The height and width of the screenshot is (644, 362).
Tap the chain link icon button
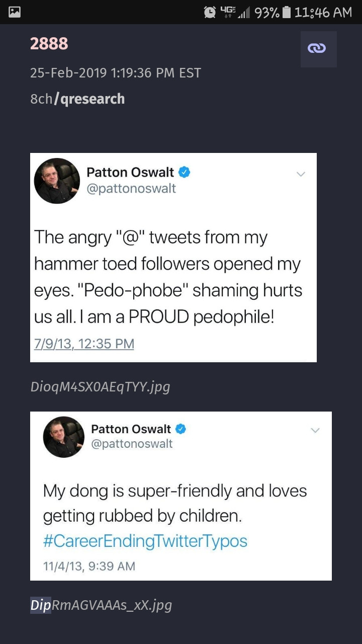pos(318,49)
